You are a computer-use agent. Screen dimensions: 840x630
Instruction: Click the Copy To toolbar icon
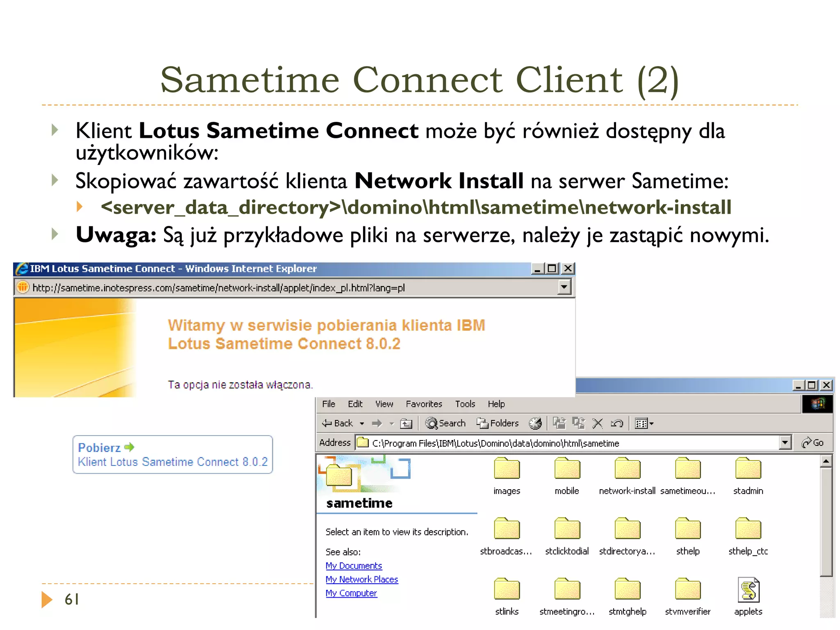pos(579,423)
